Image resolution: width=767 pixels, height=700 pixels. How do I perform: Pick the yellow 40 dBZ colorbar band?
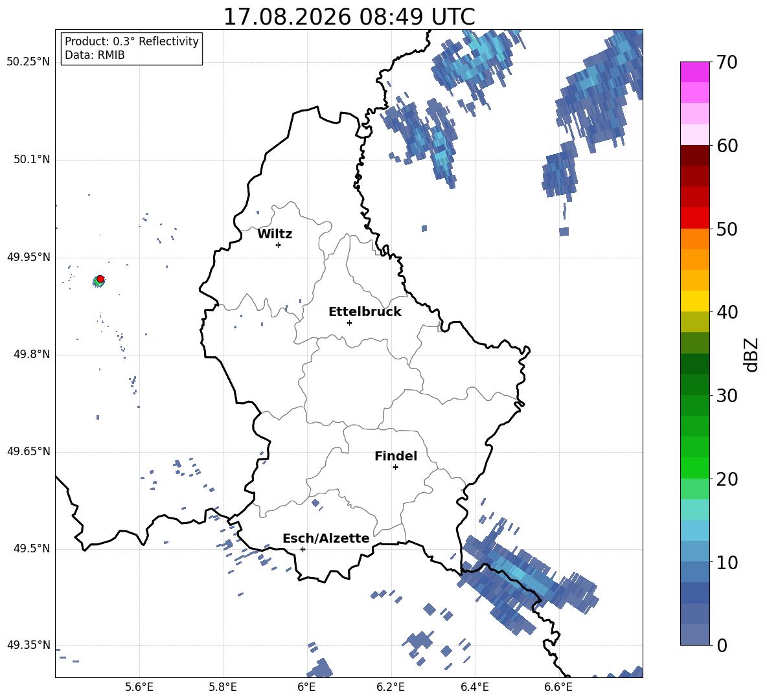click(694, 301)
